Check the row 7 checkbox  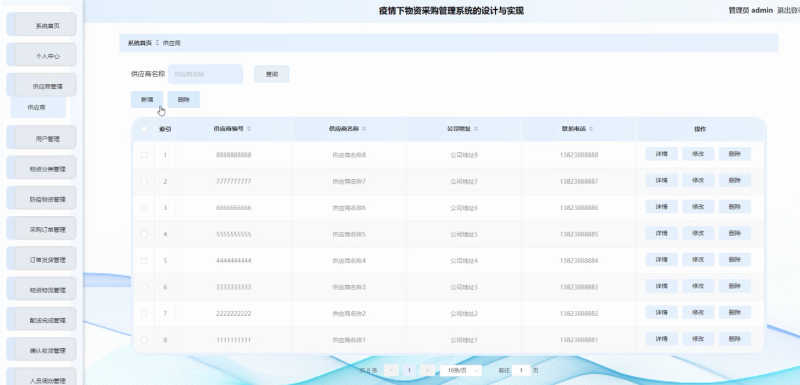pyautogui.click(x=144, y=314)
